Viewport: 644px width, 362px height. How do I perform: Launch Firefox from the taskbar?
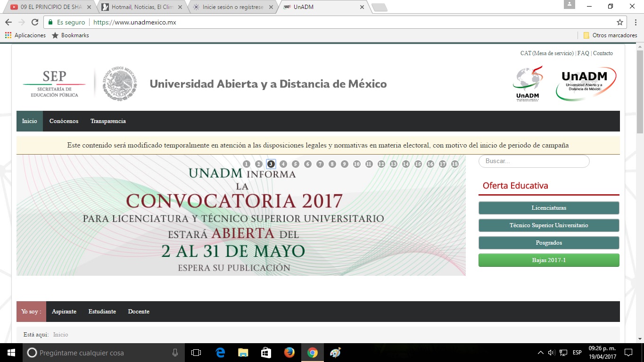click(x=289, y=353)
